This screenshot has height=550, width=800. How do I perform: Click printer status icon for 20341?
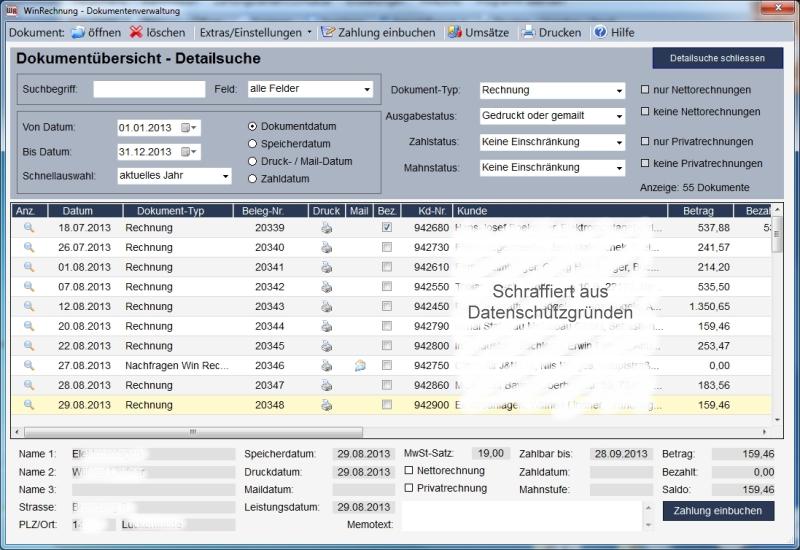point(327,267)
